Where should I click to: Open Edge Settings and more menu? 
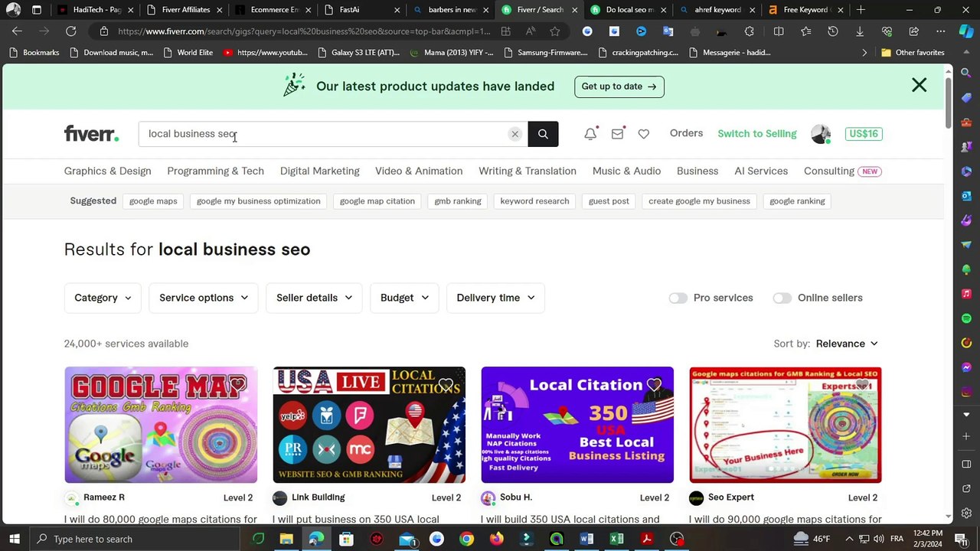pos(940,31)
